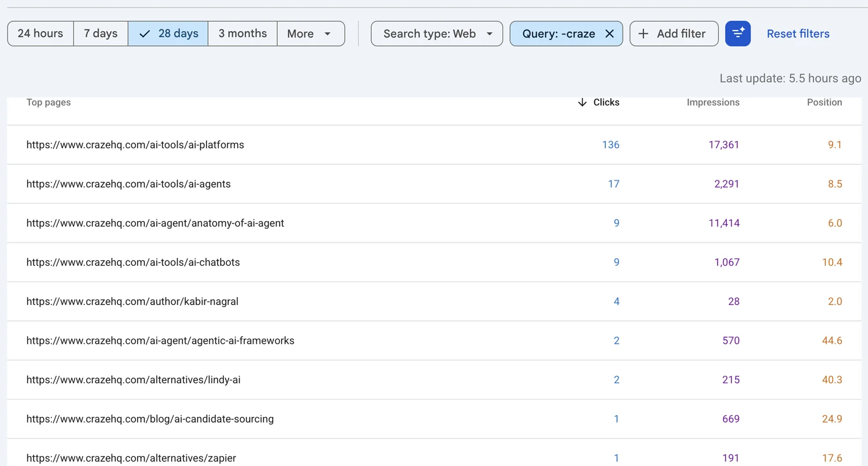This screenshot has width=868, height=466.
Task: Open the author/kabir-nagral page row
Action: point(434,302)
